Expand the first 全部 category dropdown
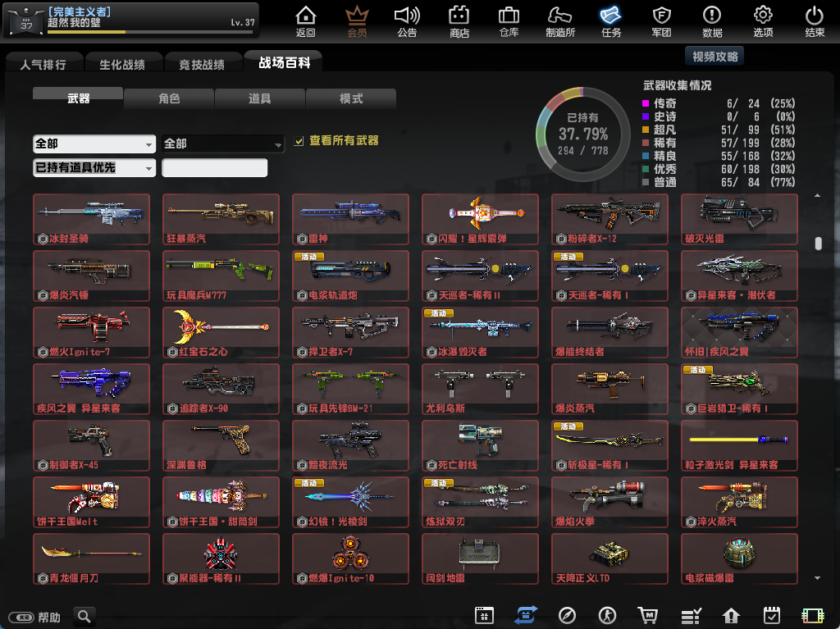The image size is (840, 629). point(94,144)
